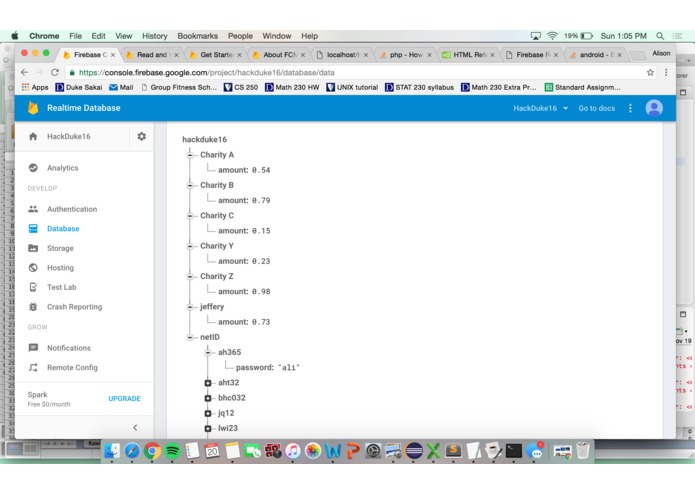Open Safari from the Dock

click(132, 451)
